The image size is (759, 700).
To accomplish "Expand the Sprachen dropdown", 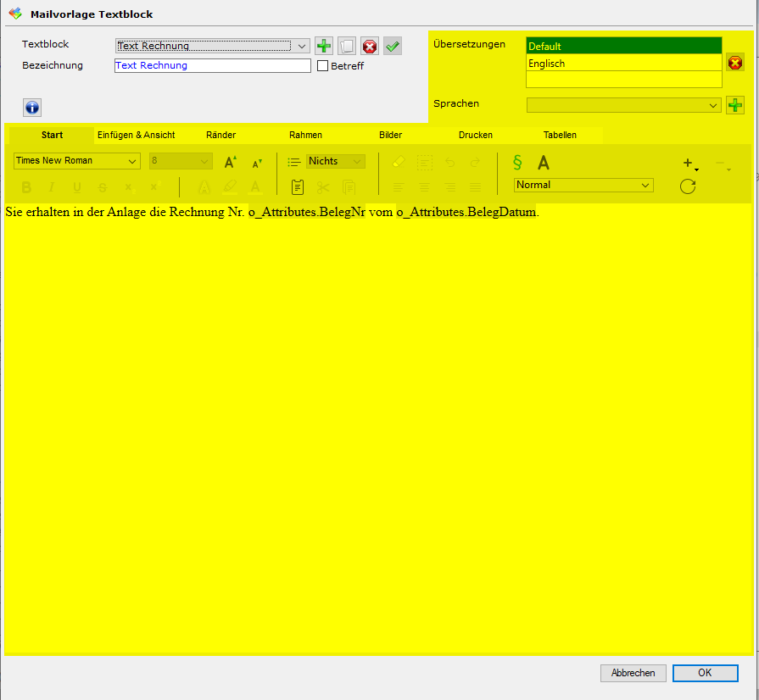I will point(712,105).
